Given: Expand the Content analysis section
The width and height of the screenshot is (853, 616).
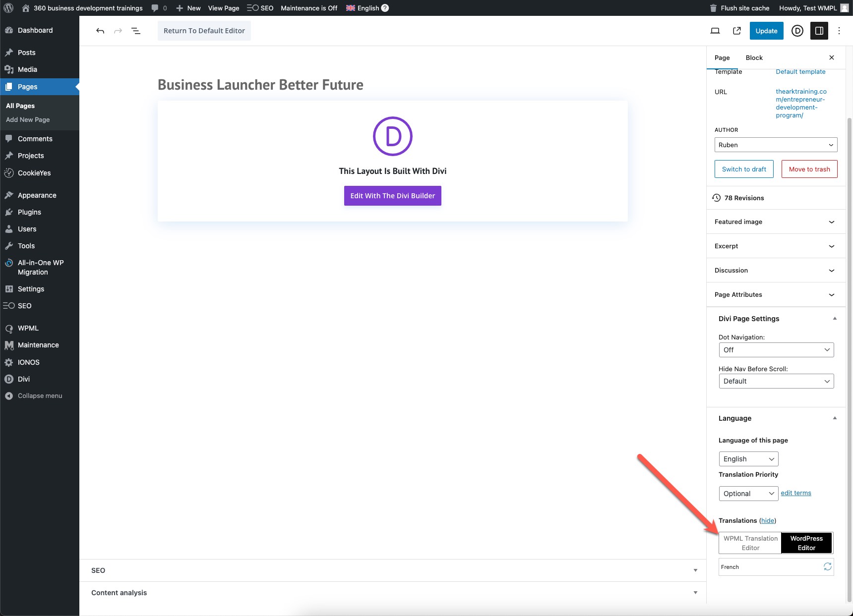Looking at the screenshot, I should (393, 593).
